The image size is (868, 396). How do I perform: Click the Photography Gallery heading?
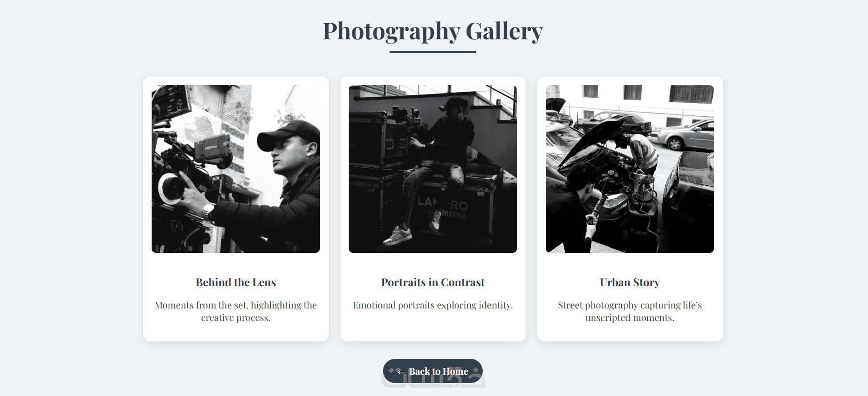[433, 31]
